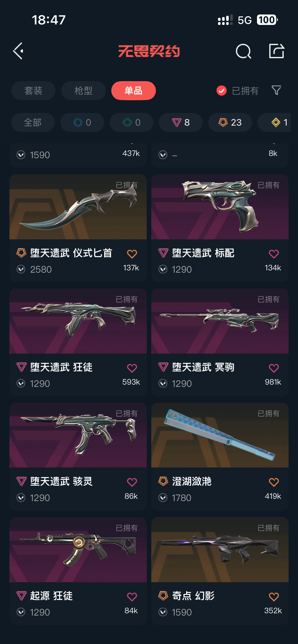This screenshot has width=298, height=644.
Task: Open the 堕天遗武 标配 pistol thumbnail
Action: (220, 207)
